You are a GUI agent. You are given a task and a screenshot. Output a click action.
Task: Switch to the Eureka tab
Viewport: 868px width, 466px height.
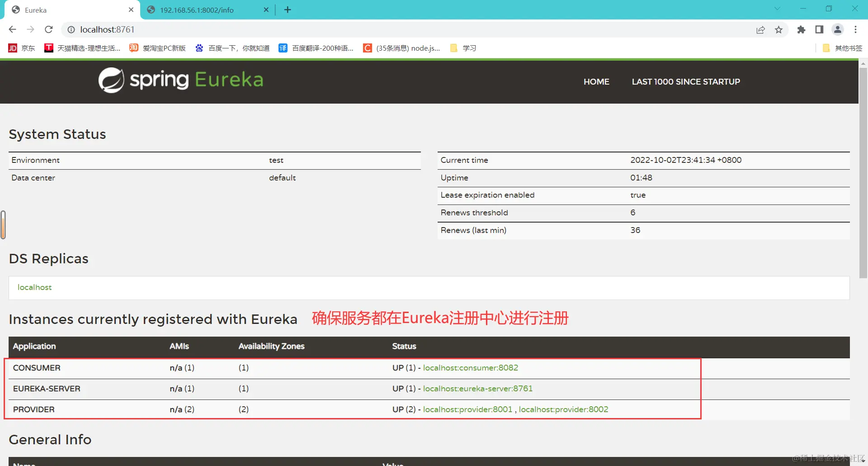pos(72,10)
